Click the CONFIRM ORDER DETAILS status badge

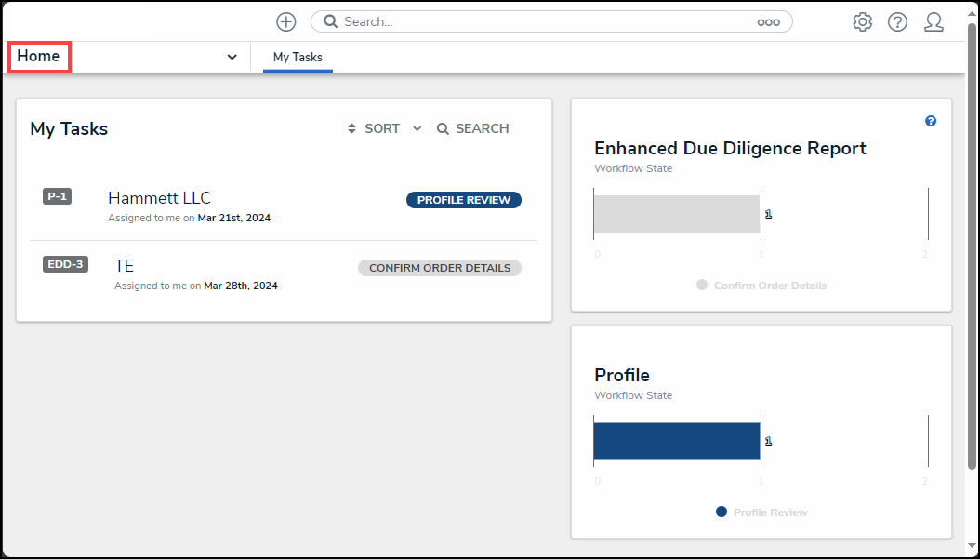440,268
